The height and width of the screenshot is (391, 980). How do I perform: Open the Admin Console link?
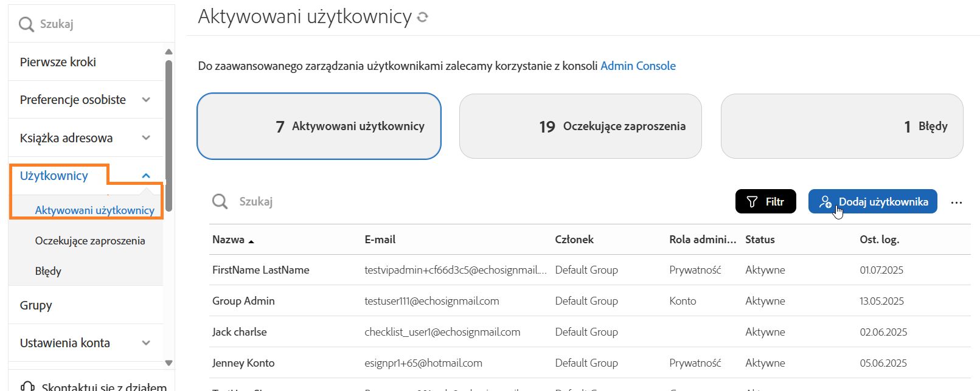[x=638, y=66]
